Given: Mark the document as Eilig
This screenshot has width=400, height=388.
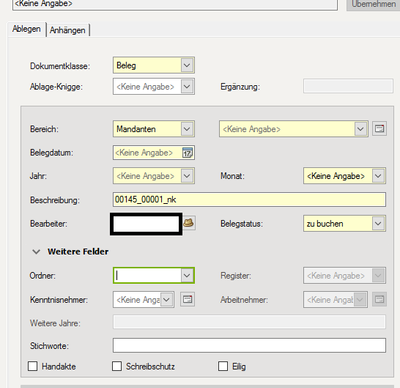Looking at the screenshot, I should point(223,366).
